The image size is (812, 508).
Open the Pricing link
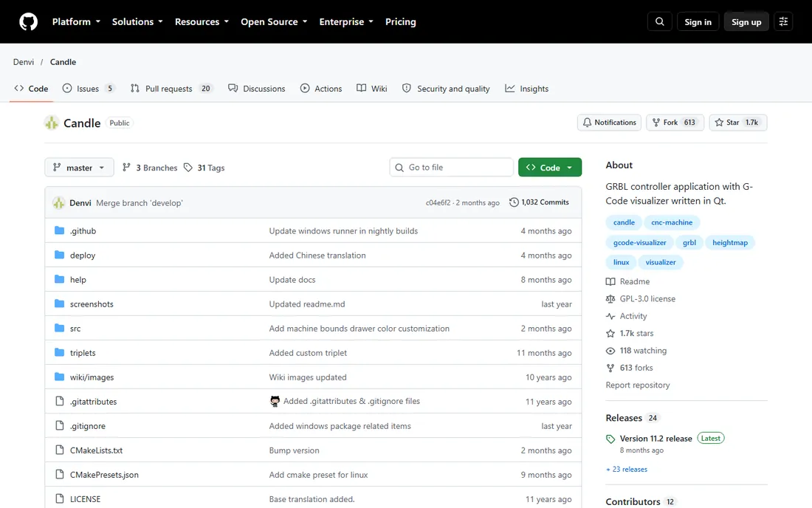pos(400,21)
